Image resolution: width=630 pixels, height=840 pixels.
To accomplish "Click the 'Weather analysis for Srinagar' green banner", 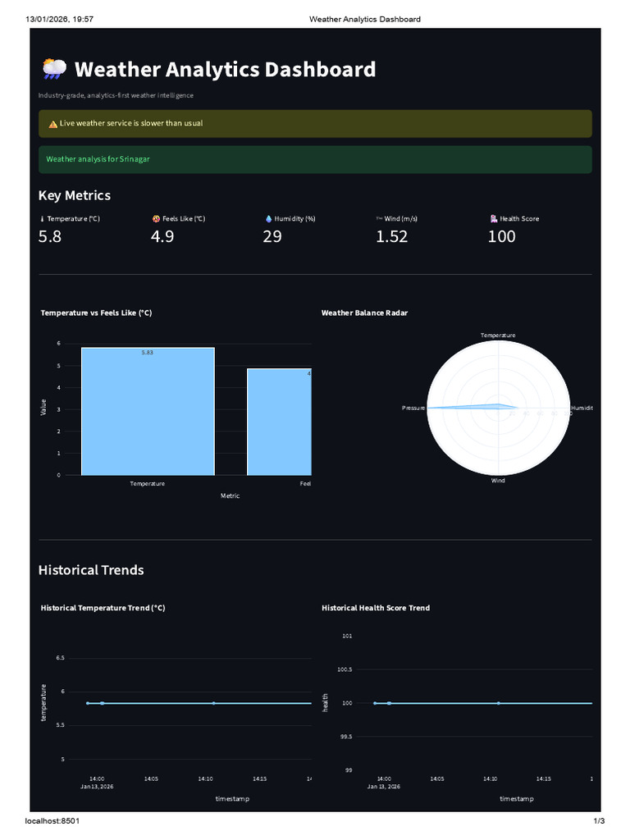I will click(x=315, y=160).
